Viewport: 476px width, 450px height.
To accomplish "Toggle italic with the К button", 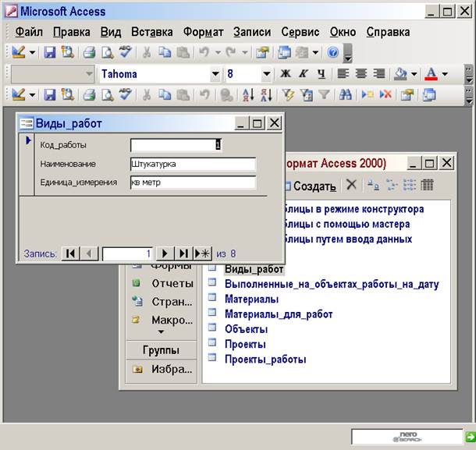I will tap(304, 74).
